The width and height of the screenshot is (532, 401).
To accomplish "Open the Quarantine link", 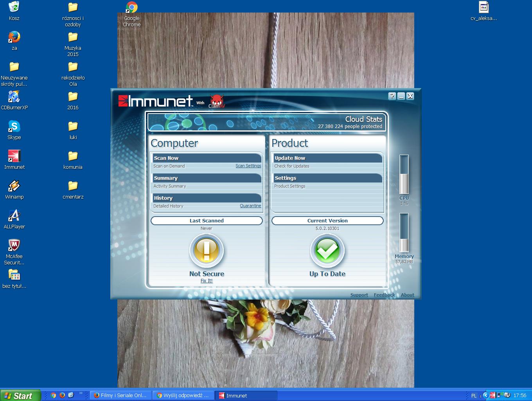I will 250,206.
